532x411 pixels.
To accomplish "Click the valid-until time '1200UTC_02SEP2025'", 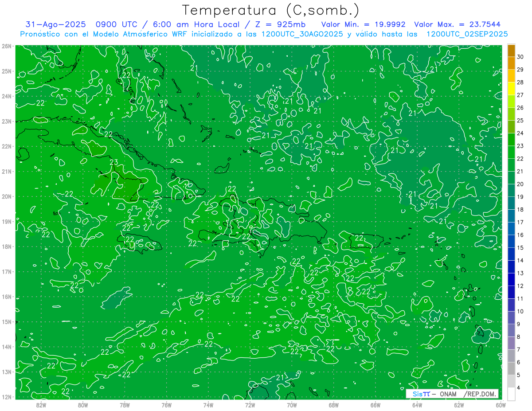I will (x=467, y=34).
